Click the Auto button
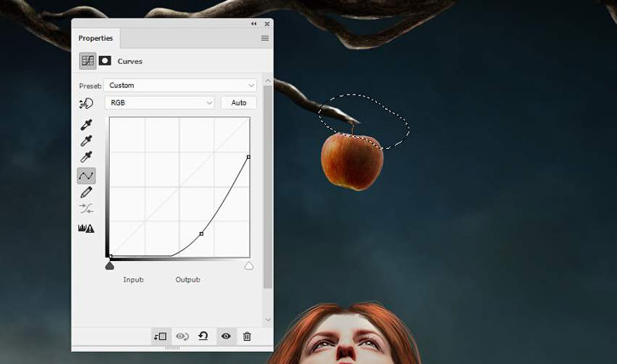The width and height of the screenshot is (617, 364). pyautogui.click(x=239, y=103)
